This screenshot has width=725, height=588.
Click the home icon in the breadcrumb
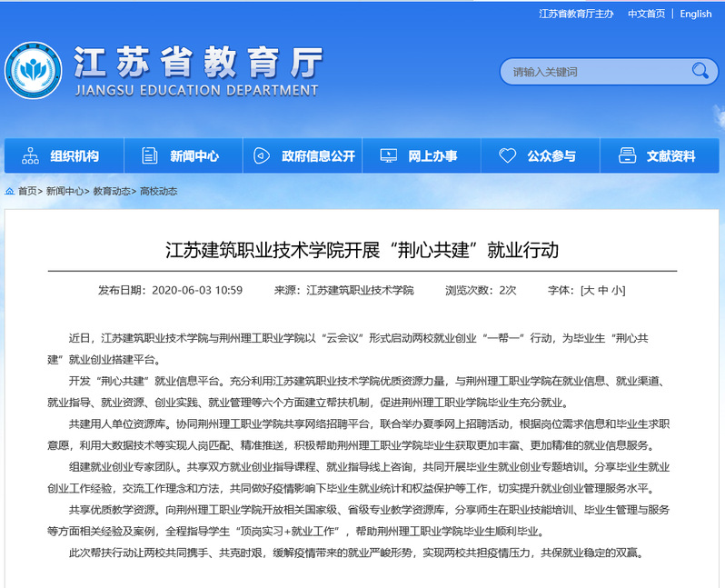[x=10, y=192]
